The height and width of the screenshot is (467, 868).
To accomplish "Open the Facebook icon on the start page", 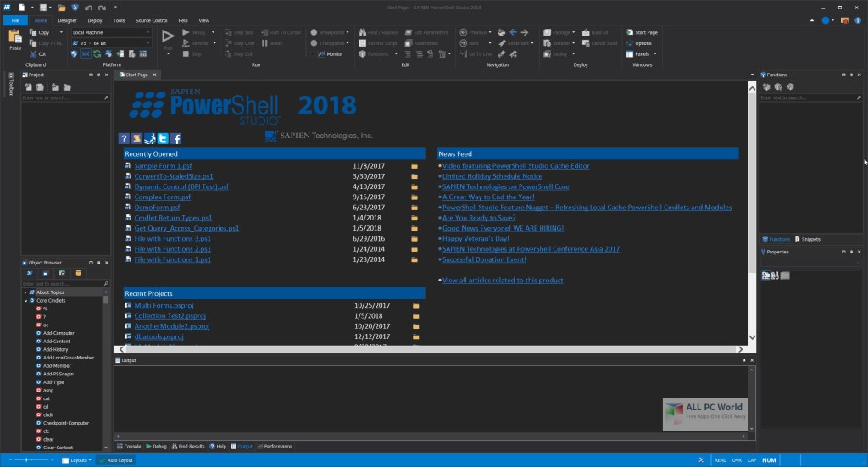I will point(176,139).
